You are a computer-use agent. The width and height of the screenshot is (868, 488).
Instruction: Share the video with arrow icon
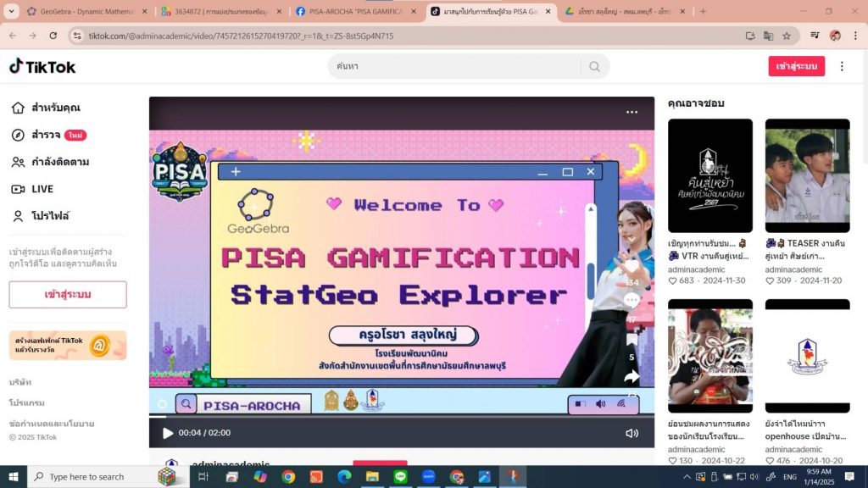pos(632,377)
